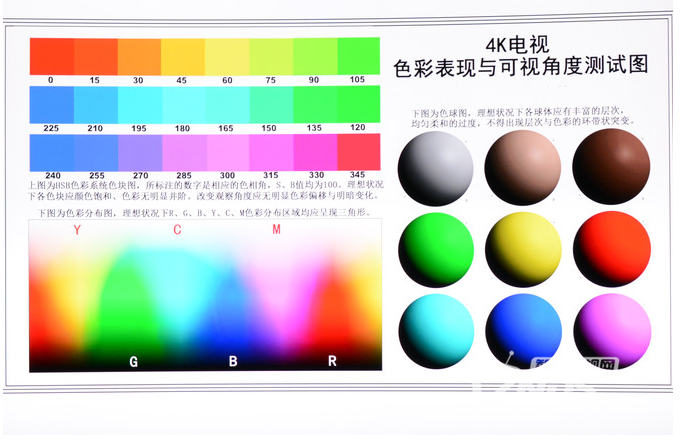Select the orange block labeled 30

tap(138, 56)
